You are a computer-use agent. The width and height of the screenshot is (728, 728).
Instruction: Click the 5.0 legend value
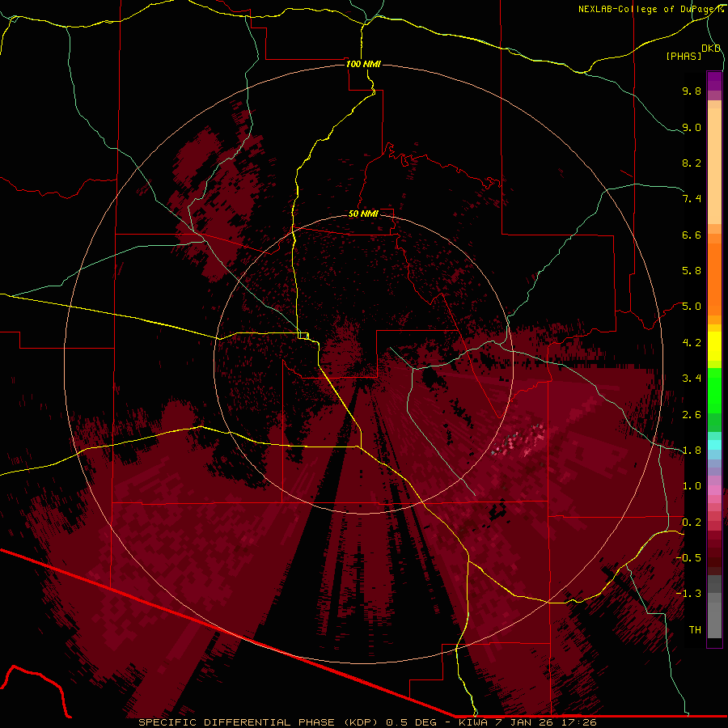[692, 307]
